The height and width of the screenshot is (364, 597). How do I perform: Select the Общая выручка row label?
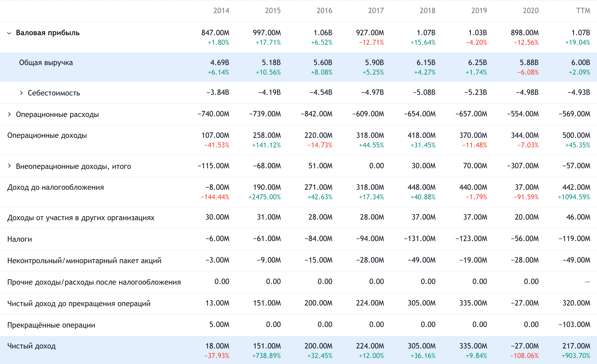(46, 63)
